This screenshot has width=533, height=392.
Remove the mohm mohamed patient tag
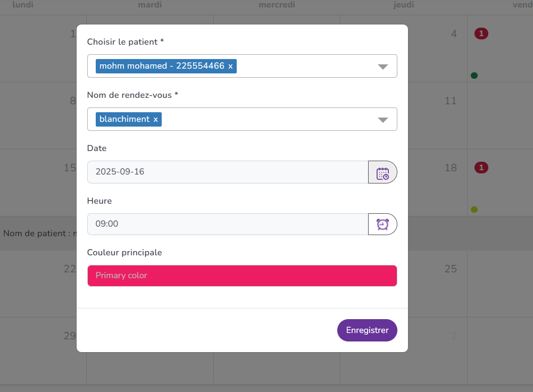coord(230,66)
